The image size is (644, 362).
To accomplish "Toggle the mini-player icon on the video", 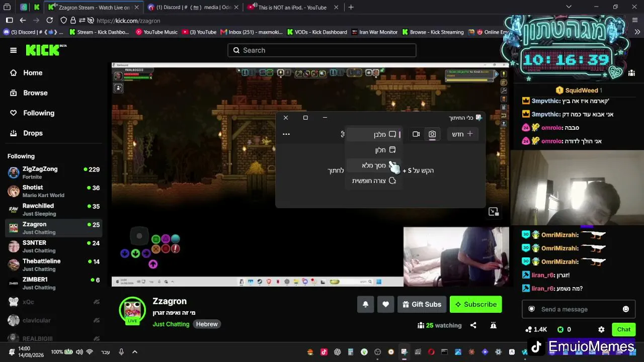I will (x=494, y=212).
